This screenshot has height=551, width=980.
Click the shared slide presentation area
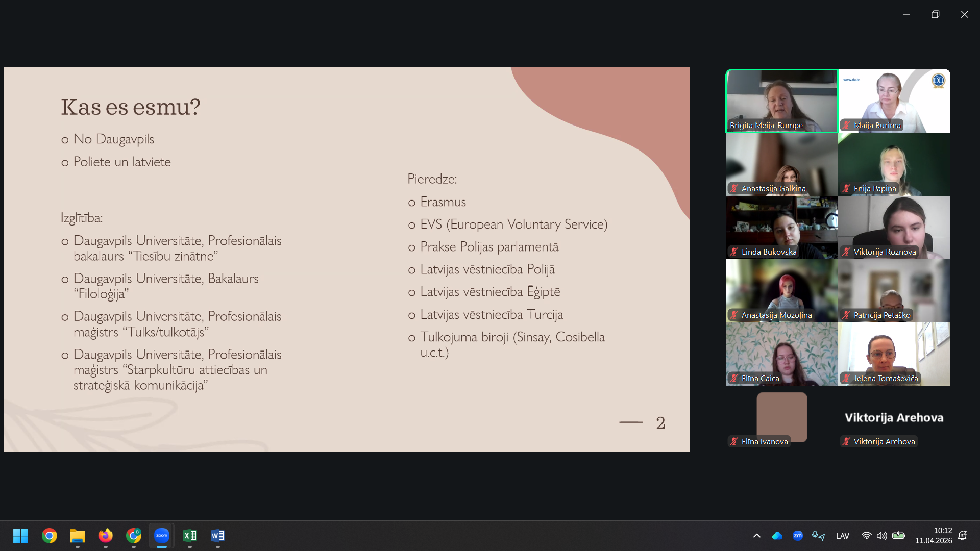pos(347,259)
